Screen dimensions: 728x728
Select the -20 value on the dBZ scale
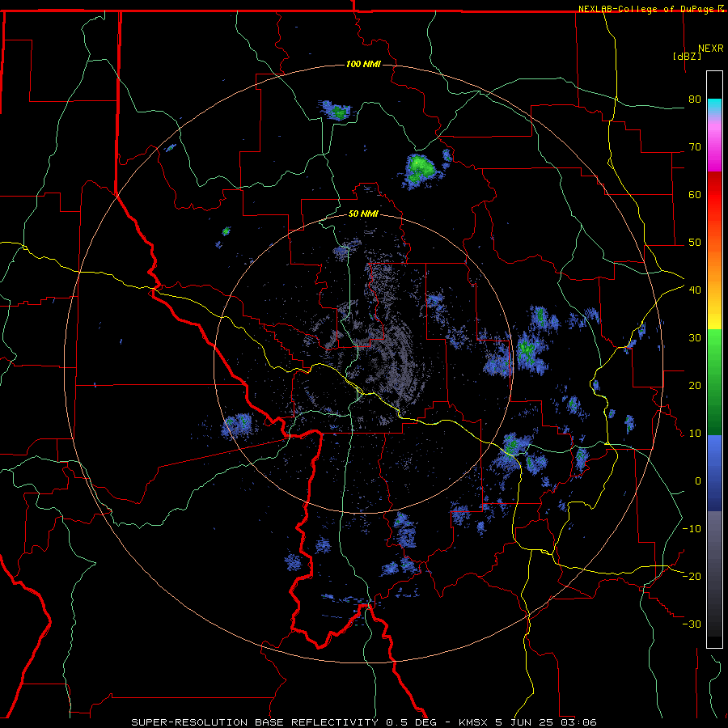(692, 577)
